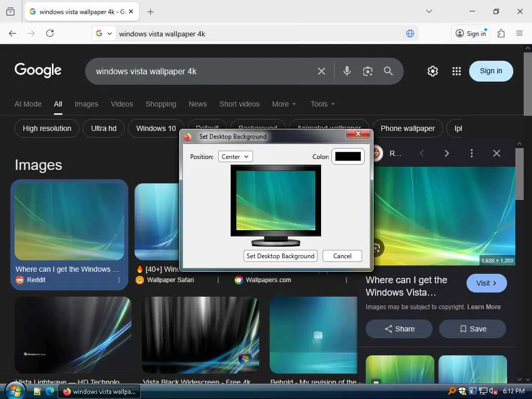Submit search using magnifier icon
Viewport: 532px width, 399px height.
[x=388, y=71]
